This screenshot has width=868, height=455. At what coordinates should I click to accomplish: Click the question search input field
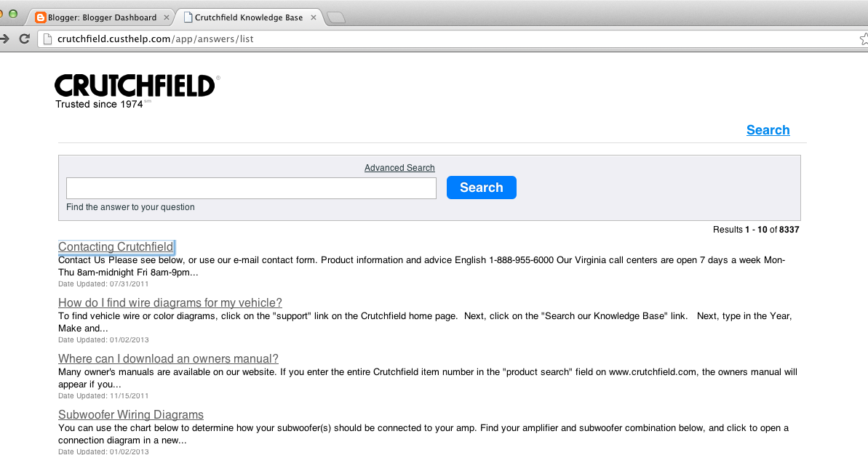(251, 188)
